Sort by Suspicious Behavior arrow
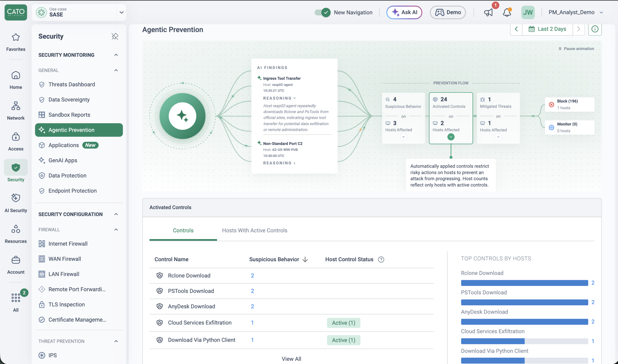Viewport: 618px width, 364px height. click(305, 260)
